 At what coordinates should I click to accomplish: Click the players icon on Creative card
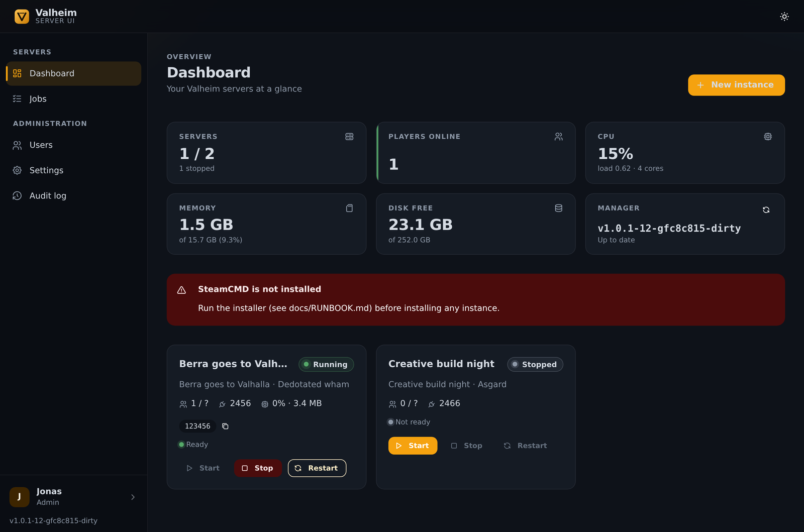coord(392,404)
